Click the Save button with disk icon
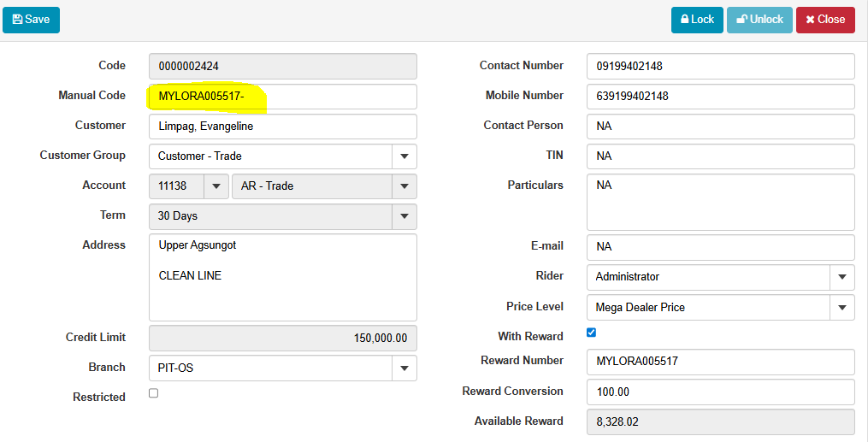The image size is (868, 442). pos(31,20)
